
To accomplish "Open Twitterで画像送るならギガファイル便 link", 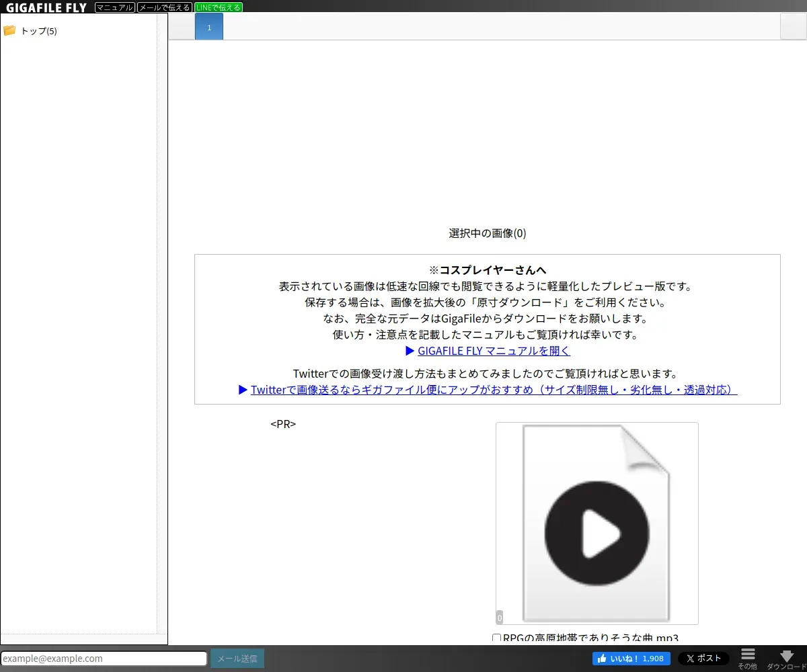I will (494, 390).
